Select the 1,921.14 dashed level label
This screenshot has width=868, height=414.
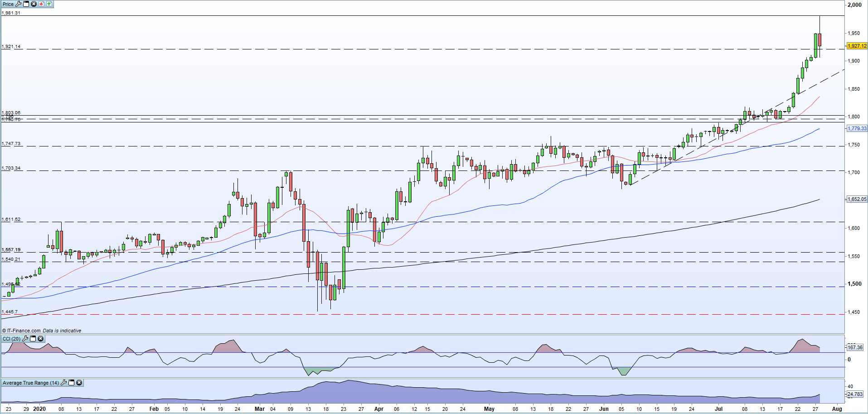tap(11, 47)
